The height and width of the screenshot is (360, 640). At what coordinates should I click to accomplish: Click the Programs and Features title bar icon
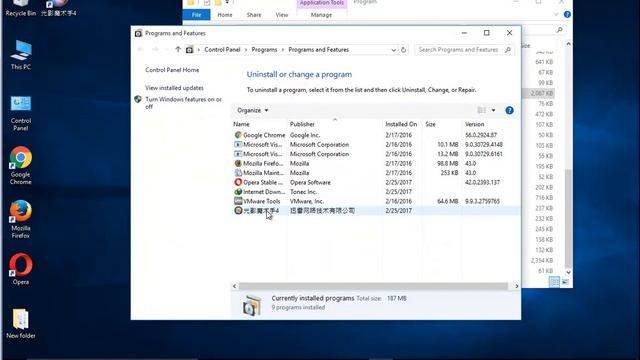tap(138, 33)
